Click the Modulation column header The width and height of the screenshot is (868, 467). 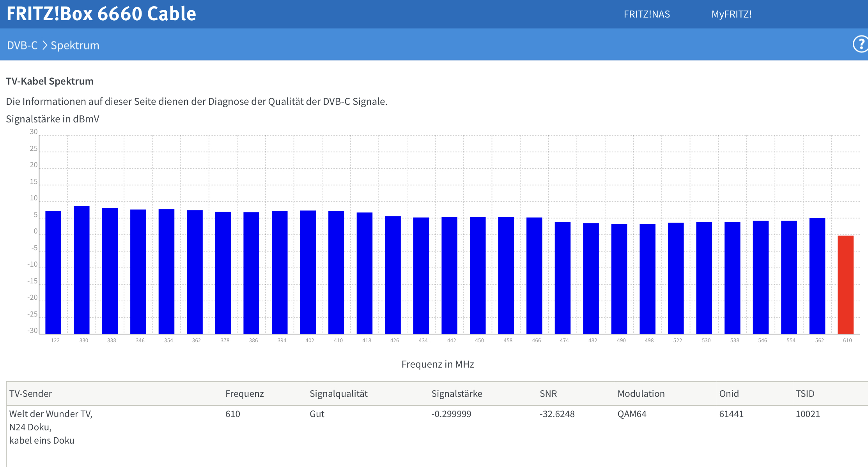641,394
